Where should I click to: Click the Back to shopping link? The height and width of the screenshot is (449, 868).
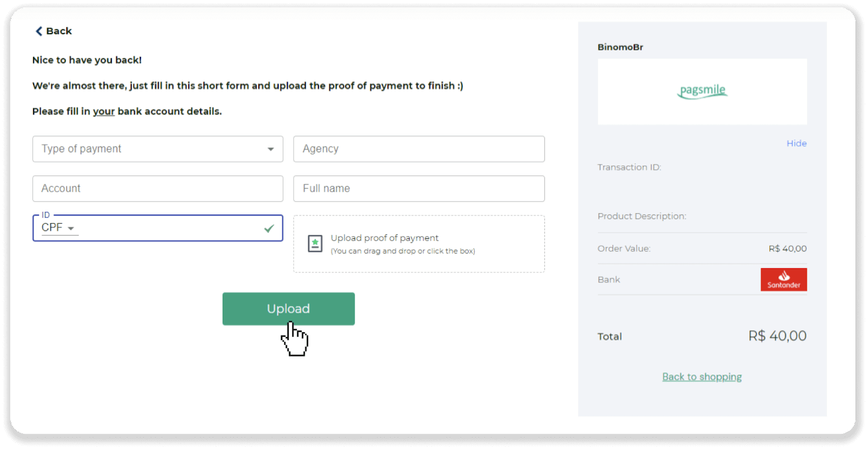[701, 376]
